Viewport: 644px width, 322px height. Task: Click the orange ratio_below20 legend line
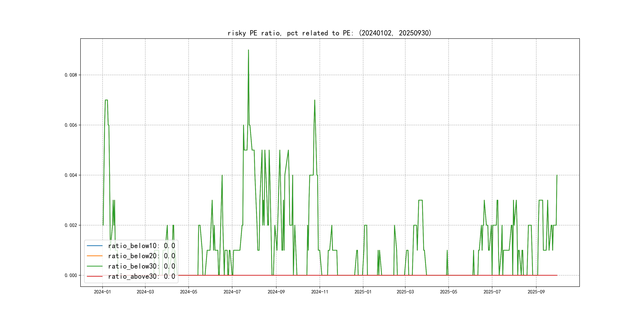(94, 256)
